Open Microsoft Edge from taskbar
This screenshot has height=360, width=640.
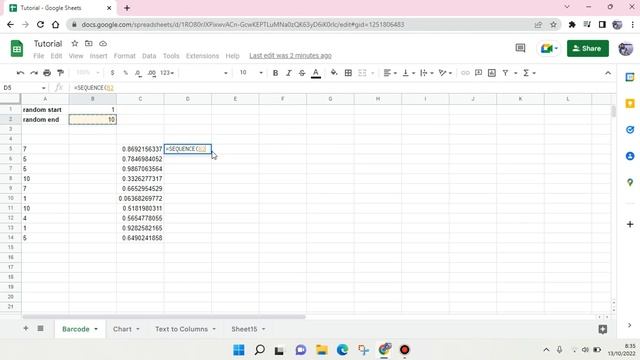[x=342, y=350]
